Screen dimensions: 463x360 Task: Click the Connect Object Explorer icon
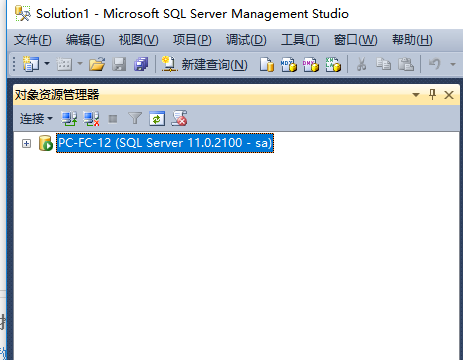pyautogui.click(x=69, y=118)
